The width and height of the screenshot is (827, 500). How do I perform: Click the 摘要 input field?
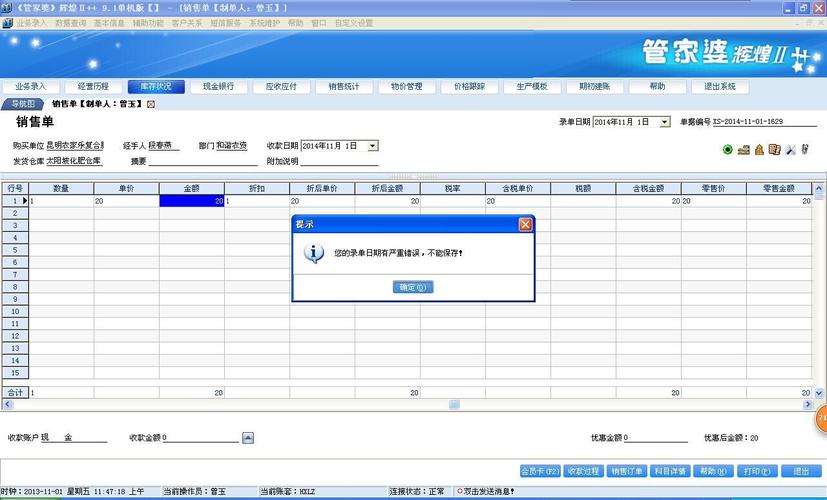point(203,161)
